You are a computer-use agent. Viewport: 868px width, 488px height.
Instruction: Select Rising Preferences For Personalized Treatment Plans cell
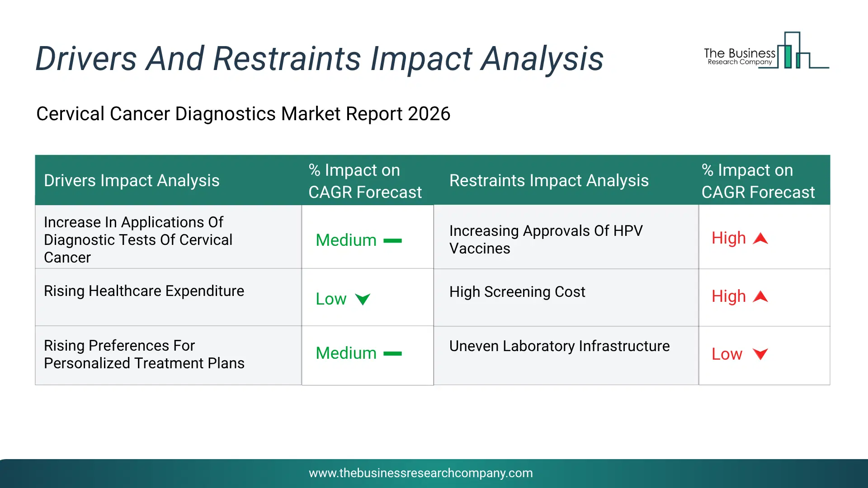click(168, 355)
